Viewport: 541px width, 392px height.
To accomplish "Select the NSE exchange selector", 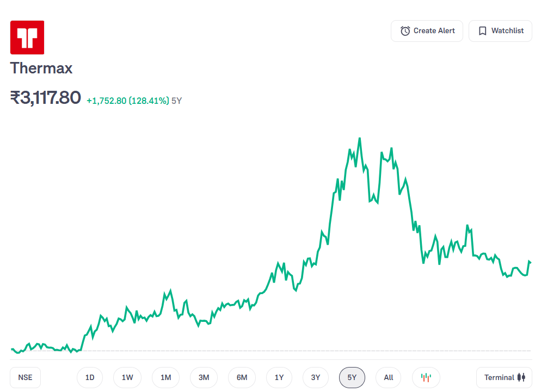I will tap(25, 377).
